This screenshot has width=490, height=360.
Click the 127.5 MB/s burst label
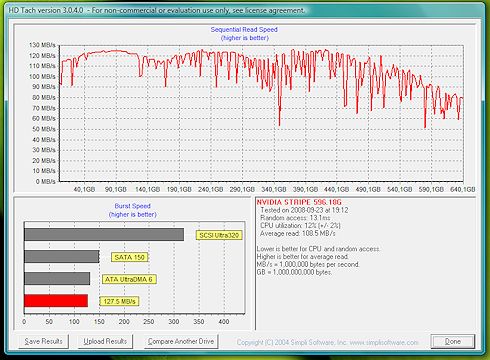[119, 301]
